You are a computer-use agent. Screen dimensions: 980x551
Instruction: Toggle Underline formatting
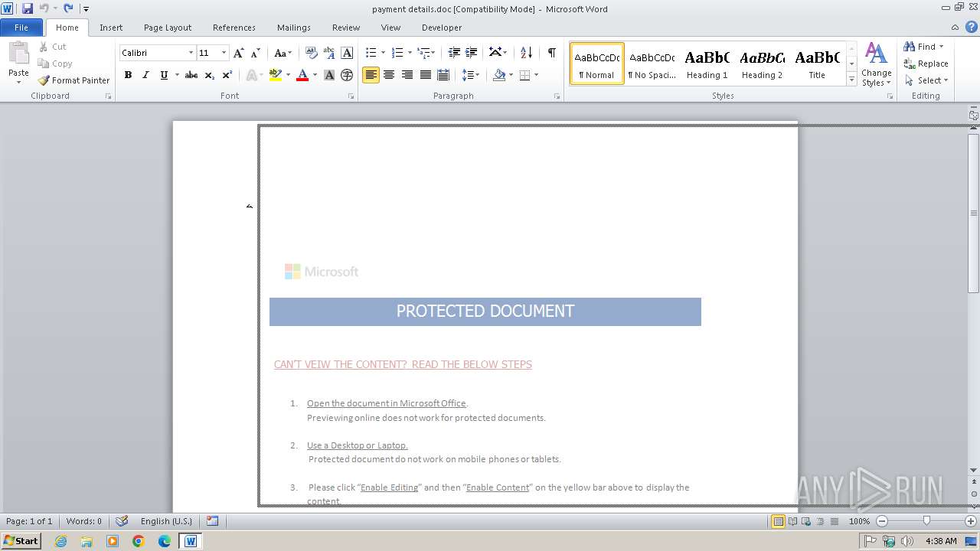pos(164,75)
